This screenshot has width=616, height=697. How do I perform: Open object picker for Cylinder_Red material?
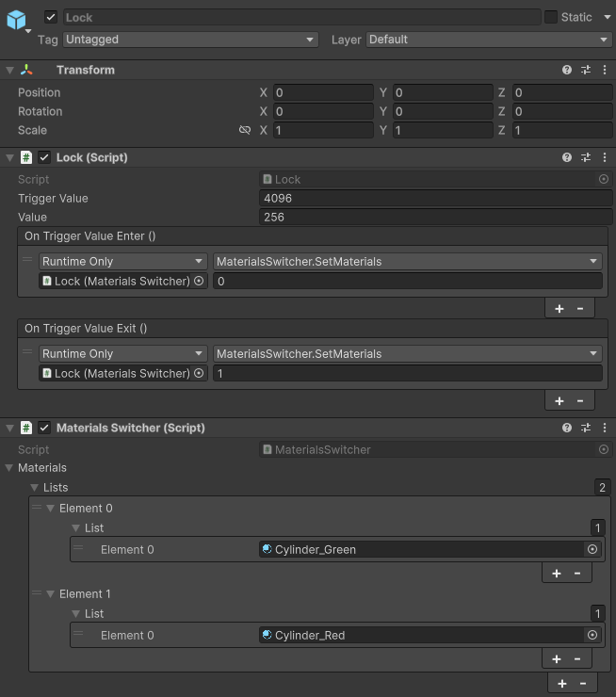[x=592, y=636]
